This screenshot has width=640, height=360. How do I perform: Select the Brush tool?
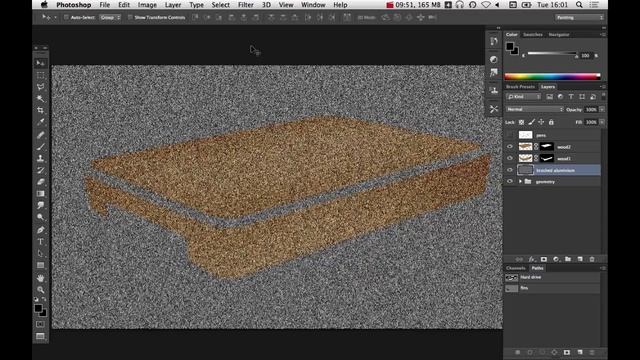coord(40,147)
